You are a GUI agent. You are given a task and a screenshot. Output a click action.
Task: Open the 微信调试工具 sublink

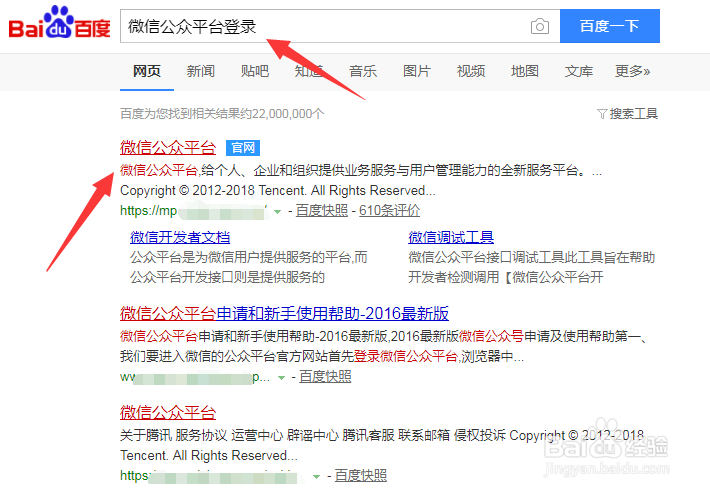point(451,237)
